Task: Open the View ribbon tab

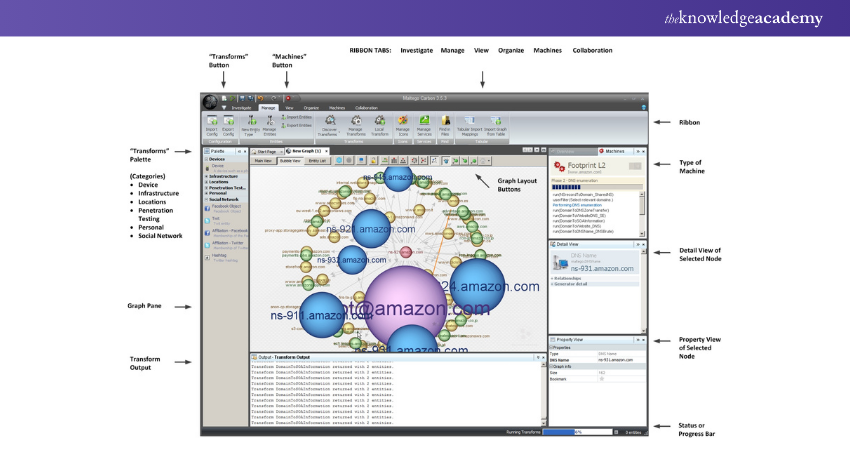Action: 289,108
